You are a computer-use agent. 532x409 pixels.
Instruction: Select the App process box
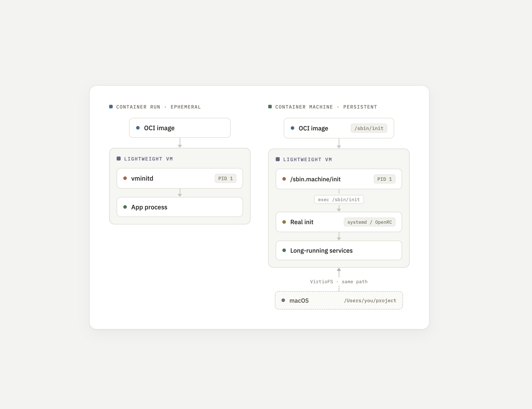click(180, 207)
